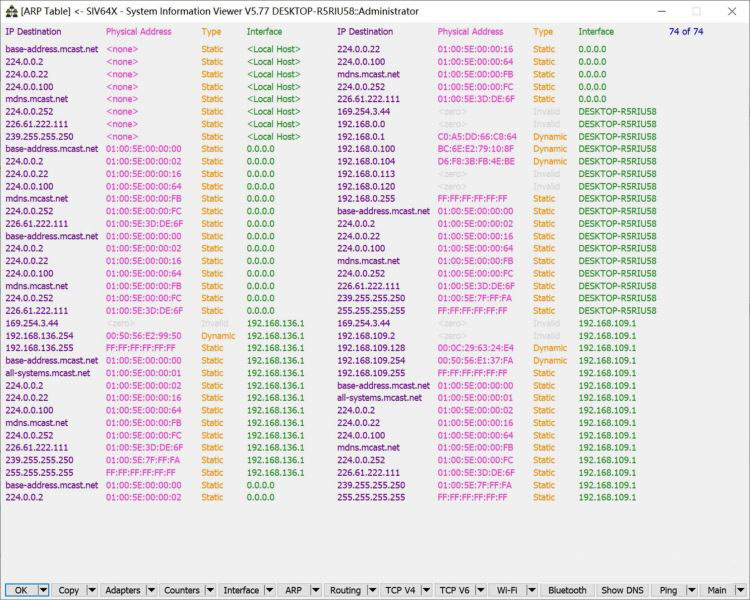Select IP destination 192.168.0.113
Image resolution: width=750 pixels, height=600 pixels.
click(366, 174)
